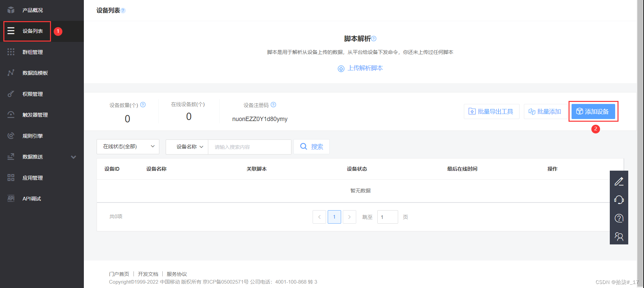Open 设备名称 search-type dropdown
The image size is (644, 288).
[187, 147]
